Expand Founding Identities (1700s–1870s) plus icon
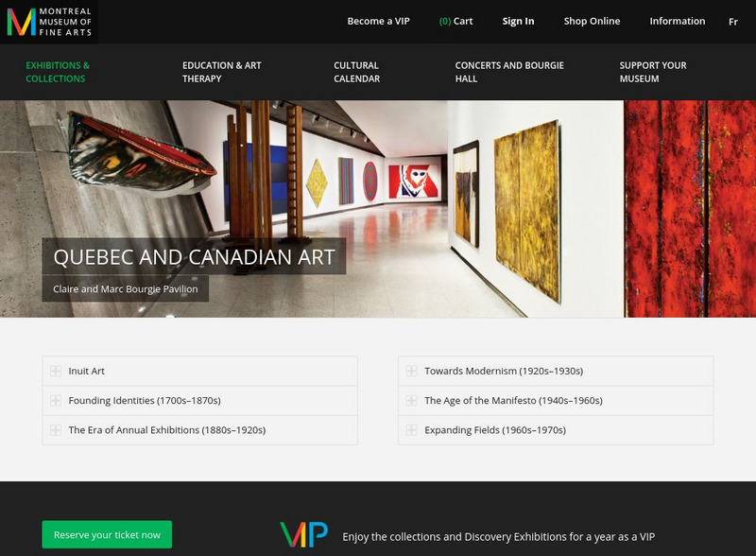This screenshot has width=756, height=556. 56,400
